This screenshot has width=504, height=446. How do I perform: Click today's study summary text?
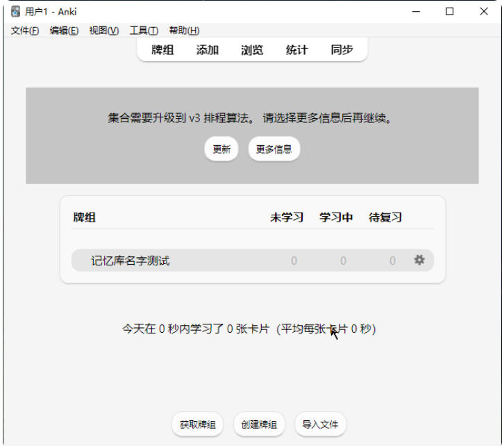(249, 329)
